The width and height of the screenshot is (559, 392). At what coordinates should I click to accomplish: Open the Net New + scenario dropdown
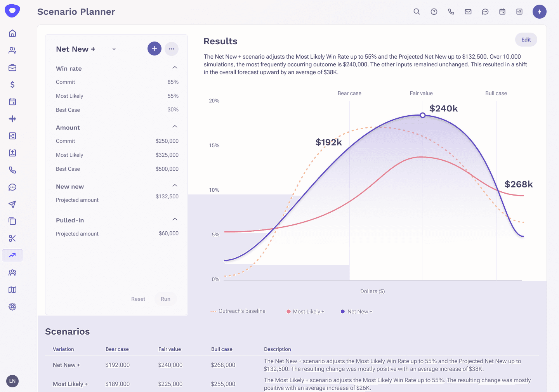coord(114,49)
